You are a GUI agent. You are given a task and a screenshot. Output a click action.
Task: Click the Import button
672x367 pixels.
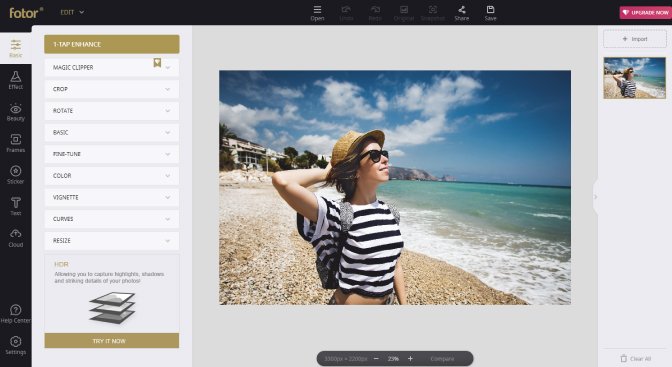[635, 39]
